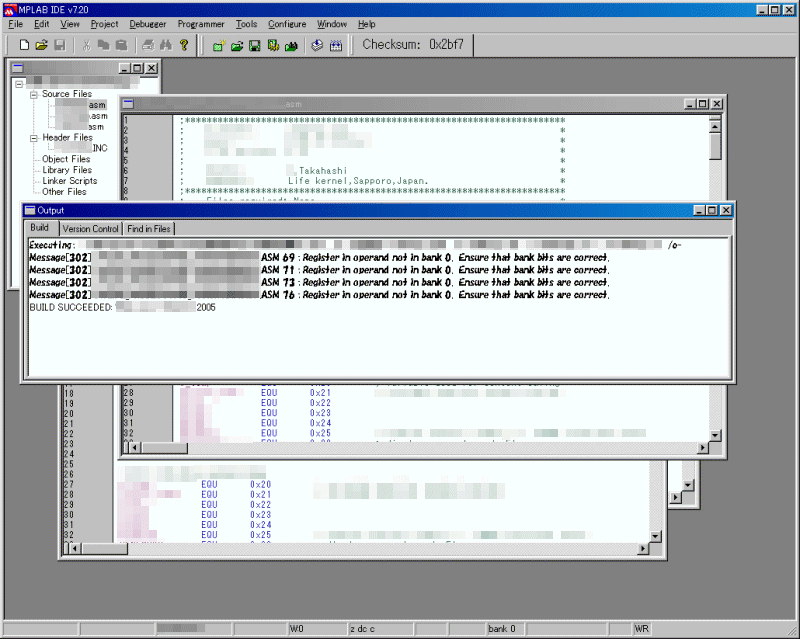
Task: Click the 0x20 value in the rear editor
Action: point(260,484)
